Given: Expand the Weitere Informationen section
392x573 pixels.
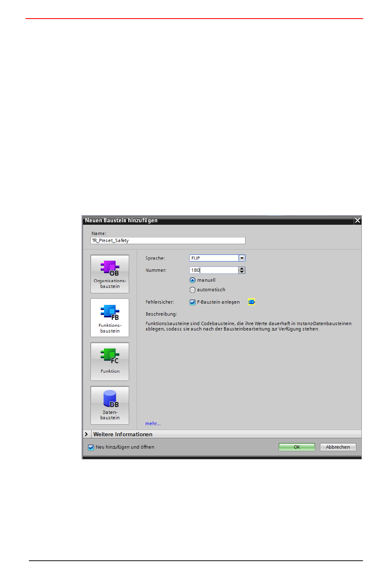Looking at the screenshot, I should 86,434.
